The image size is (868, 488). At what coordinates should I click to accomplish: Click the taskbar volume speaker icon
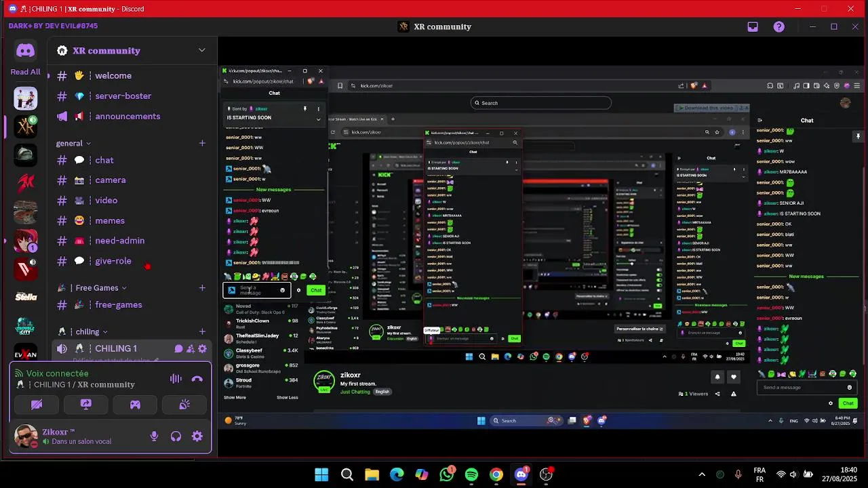click(x=794, y=474)
